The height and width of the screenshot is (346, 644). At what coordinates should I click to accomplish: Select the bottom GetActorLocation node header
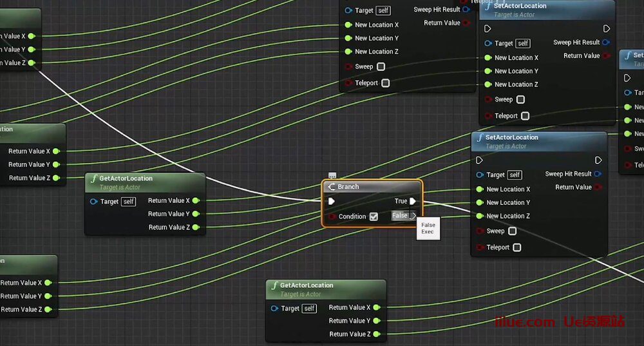[x=326, y=289]
